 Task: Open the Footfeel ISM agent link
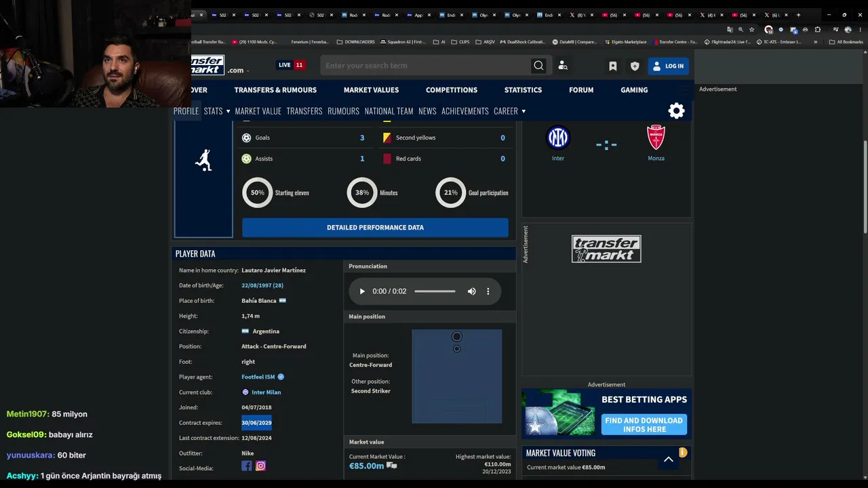[258, 377]
